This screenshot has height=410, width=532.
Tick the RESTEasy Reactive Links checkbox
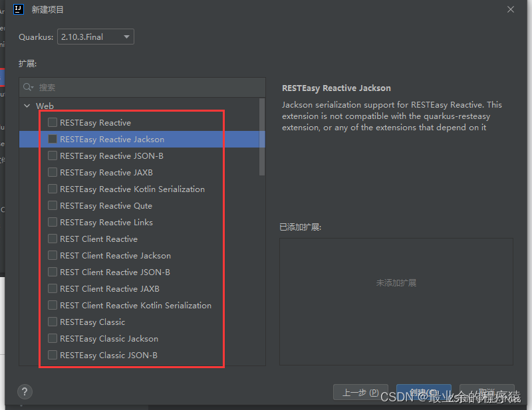tap(53, 222)
